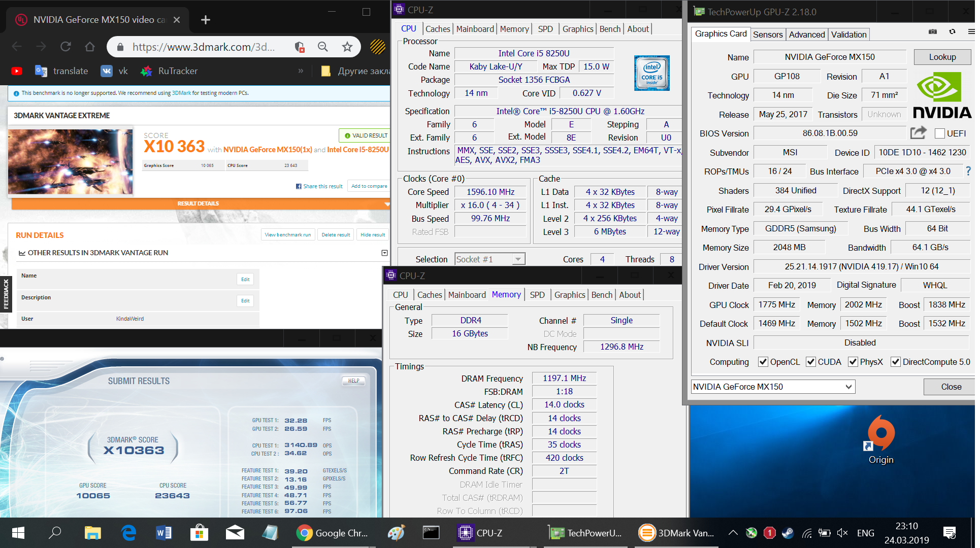Open a new Chrome tab with plus icon

coord(206,20)
